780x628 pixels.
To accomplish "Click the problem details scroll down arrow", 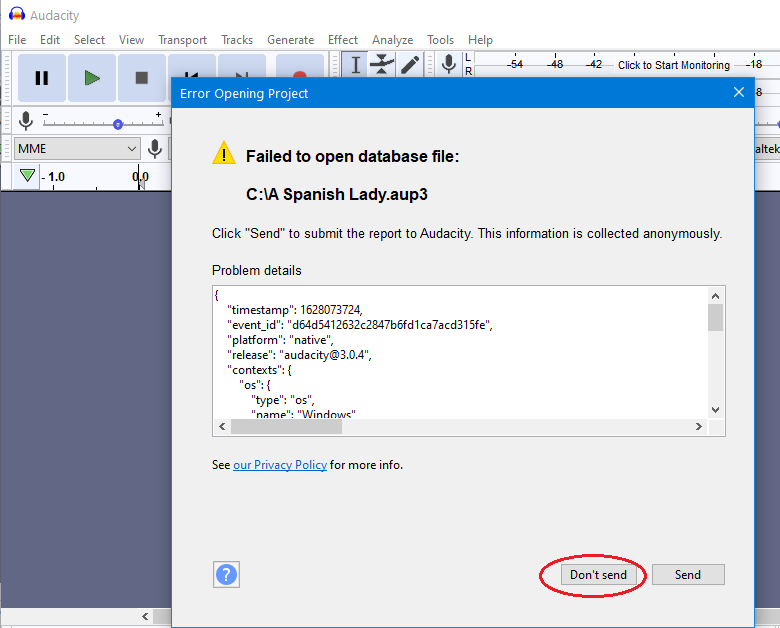I will click(715, 410).
